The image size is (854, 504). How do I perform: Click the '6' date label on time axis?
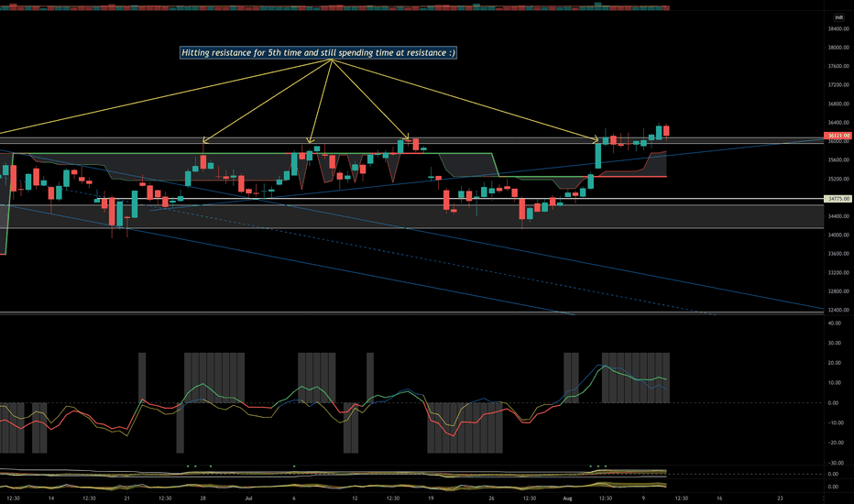click(x=294, y=498)
